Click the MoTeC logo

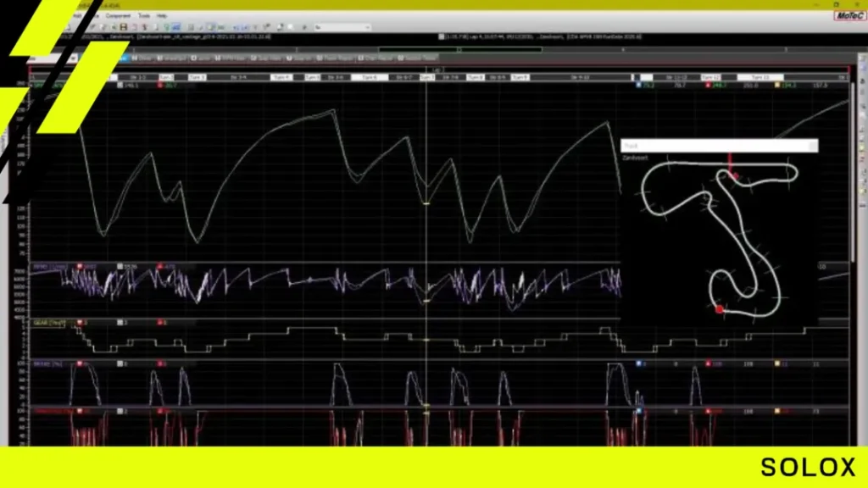(x=849, y=15)
